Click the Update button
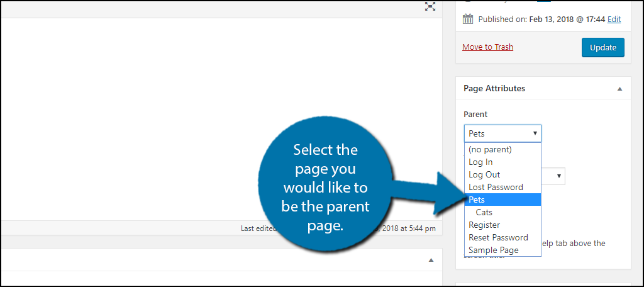This screenshot has height=287, width=644. pos(603,47)
